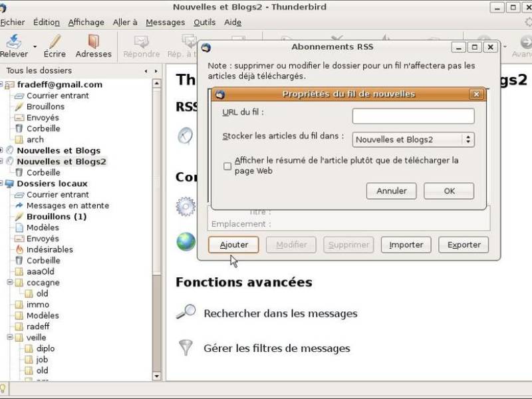
Task: Open the Adresses address book icon
Action: [x=93, y=41]
